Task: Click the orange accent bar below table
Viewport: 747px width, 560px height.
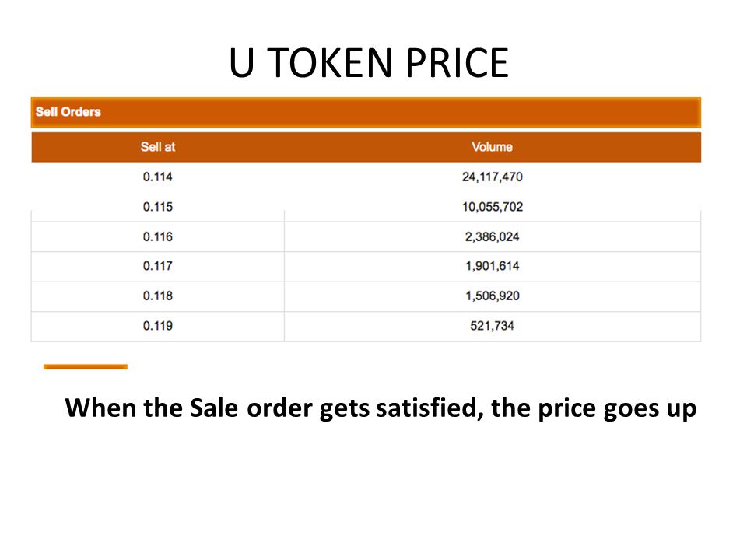Action: coord(86,366)
